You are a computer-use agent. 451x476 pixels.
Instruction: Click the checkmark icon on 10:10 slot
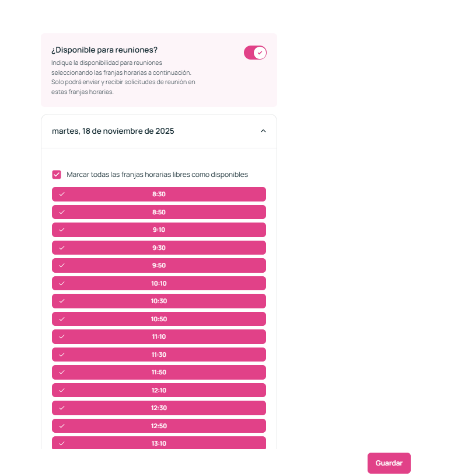click(x=62, y=283)
